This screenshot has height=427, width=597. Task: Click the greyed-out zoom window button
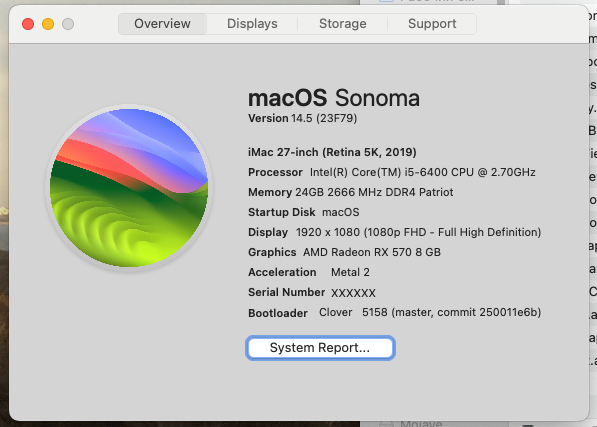tap(68, 24)
